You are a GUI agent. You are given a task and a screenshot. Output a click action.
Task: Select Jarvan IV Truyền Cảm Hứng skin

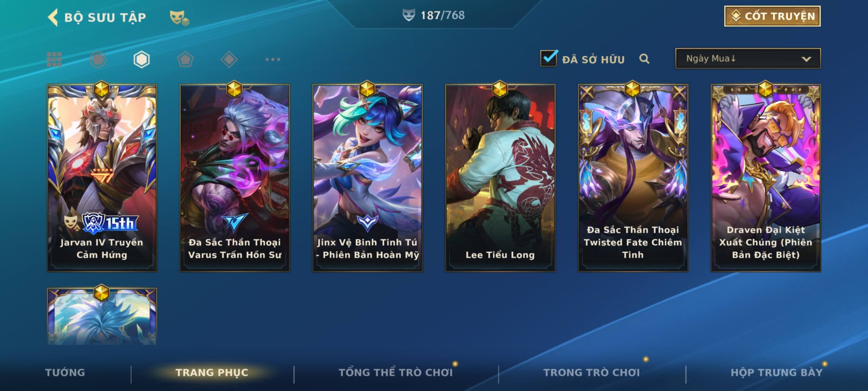tap(102, 178)
